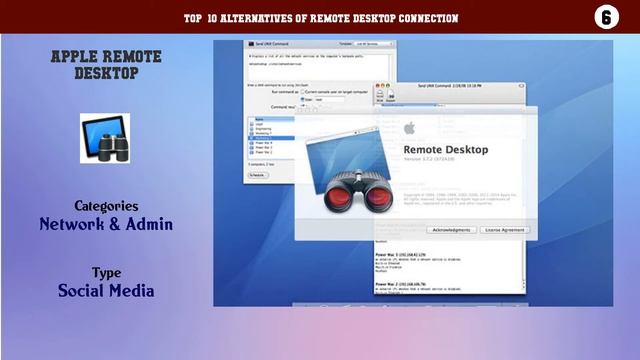640x360 pixels.
Task: Click the Schedule button in Send UNIX Command
Action: (x=258, y=175)
